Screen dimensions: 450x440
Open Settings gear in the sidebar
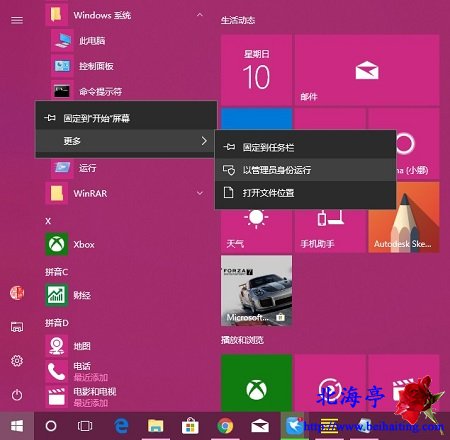point(17,361)
